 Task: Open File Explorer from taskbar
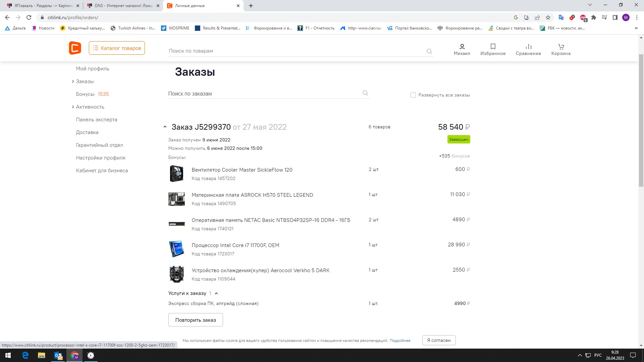coord(41,355)
